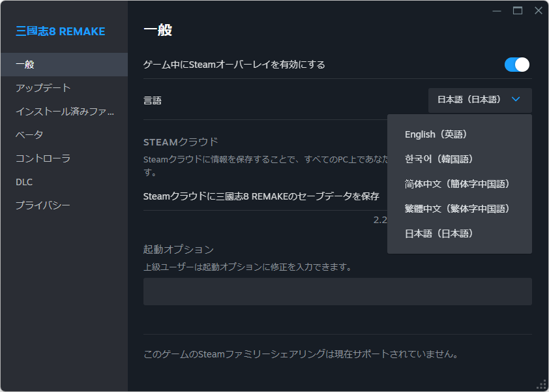Click the resize grip icon at bottom-right
Image resolution: width=549 pixels, height=392 pixels.
tap(541, 384)
